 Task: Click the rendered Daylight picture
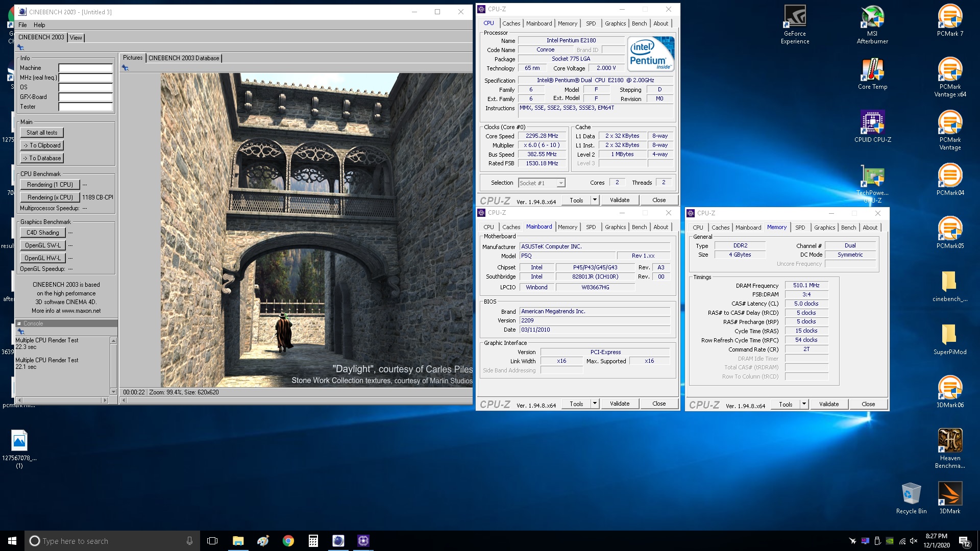(x=316, y=230)
